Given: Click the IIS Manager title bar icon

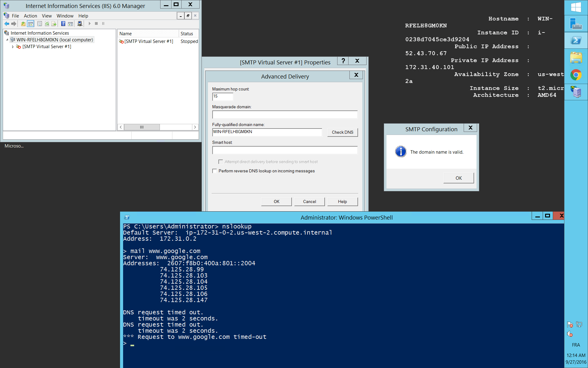Looking at the screenshot, I should tap(6, 6).
